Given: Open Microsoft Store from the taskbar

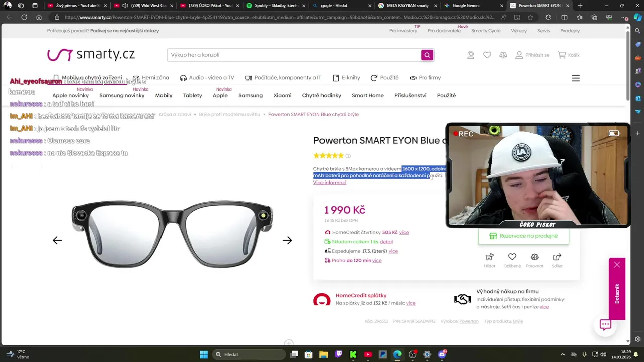Looking at the screenshot, I should point(309,354).
